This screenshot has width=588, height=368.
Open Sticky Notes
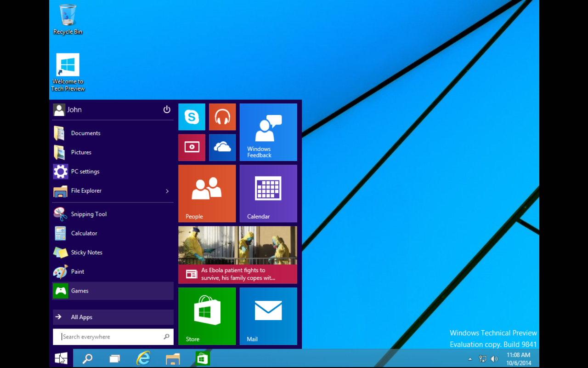pyautogui.click(x=113, y=253)
